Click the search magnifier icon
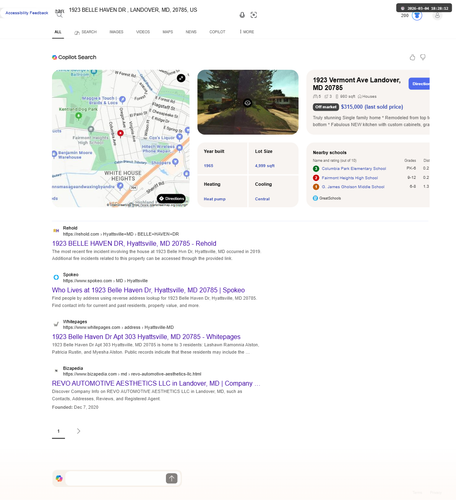The image size is (456, 500). click(59, 15)
